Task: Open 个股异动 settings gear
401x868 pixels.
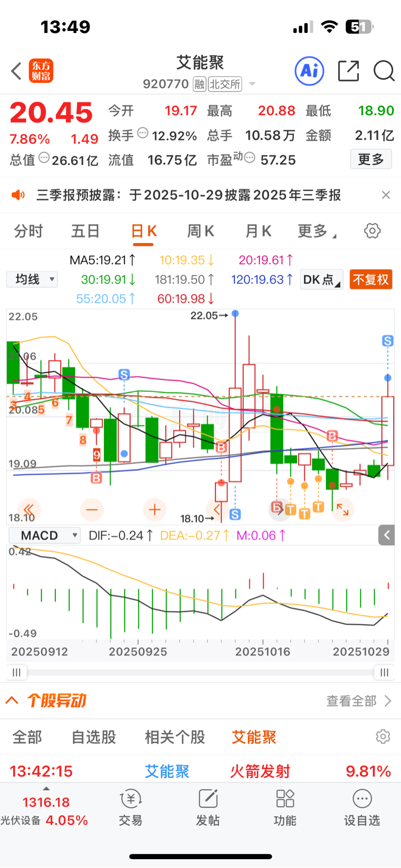Action: coord(383,736)
